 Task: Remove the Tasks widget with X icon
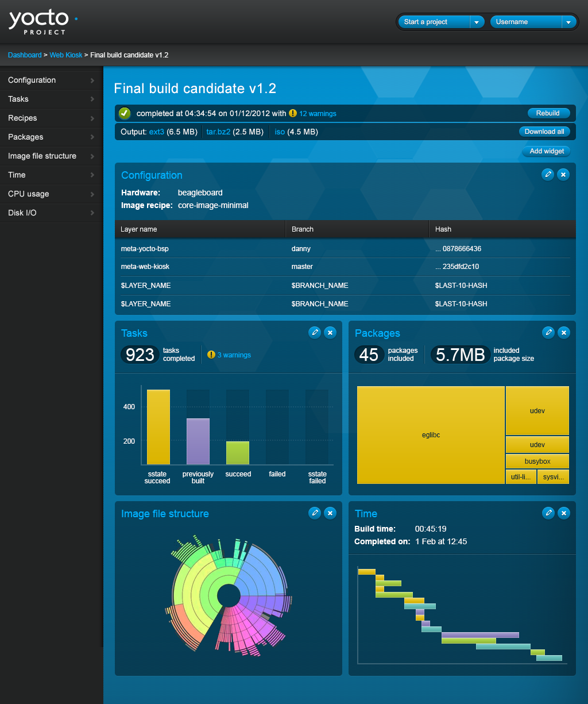330,332
